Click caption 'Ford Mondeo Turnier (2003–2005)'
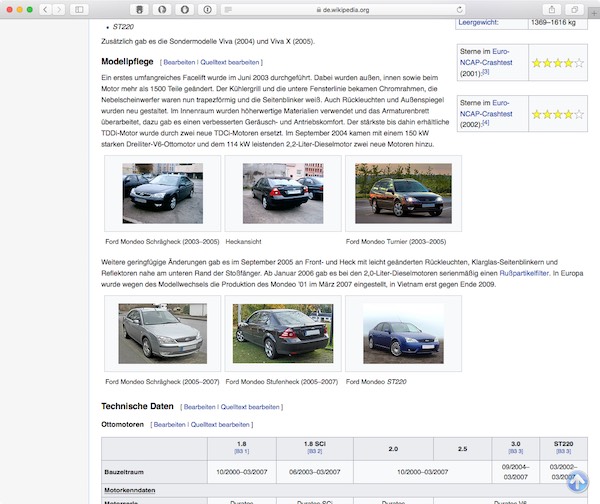Viewport: 600px width, 504px height. [x=396, y=241]
